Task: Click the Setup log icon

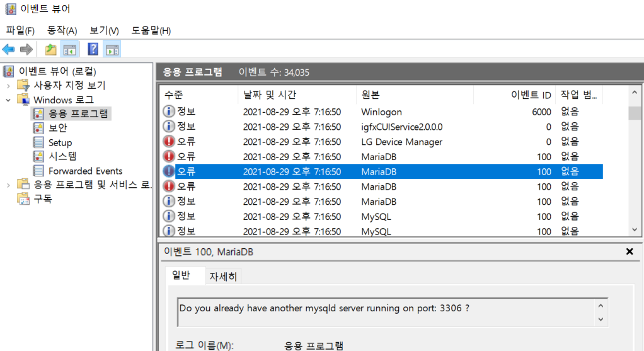Action: click(38, 142)
